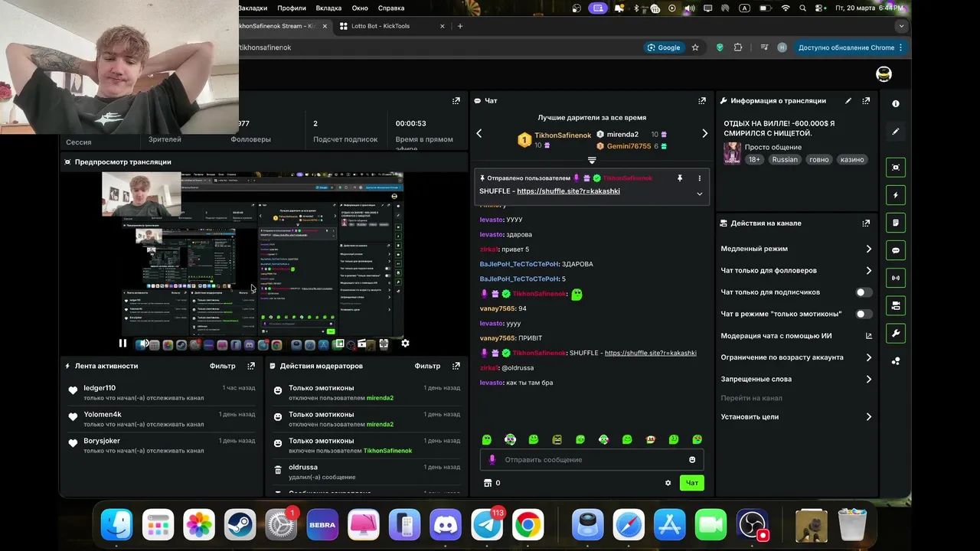
Task: Open OBS from the dock
Action: pos(752,525)
